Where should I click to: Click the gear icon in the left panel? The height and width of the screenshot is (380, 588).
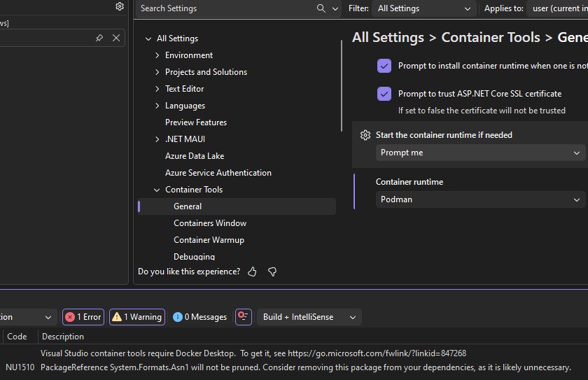click(120, 6)
